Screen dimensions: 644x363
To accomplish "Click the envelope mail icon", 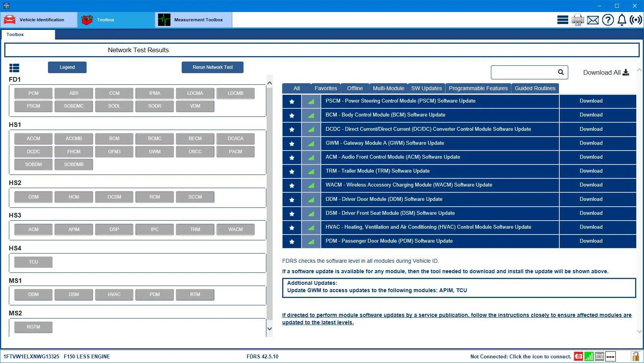I will pos(593,20).
